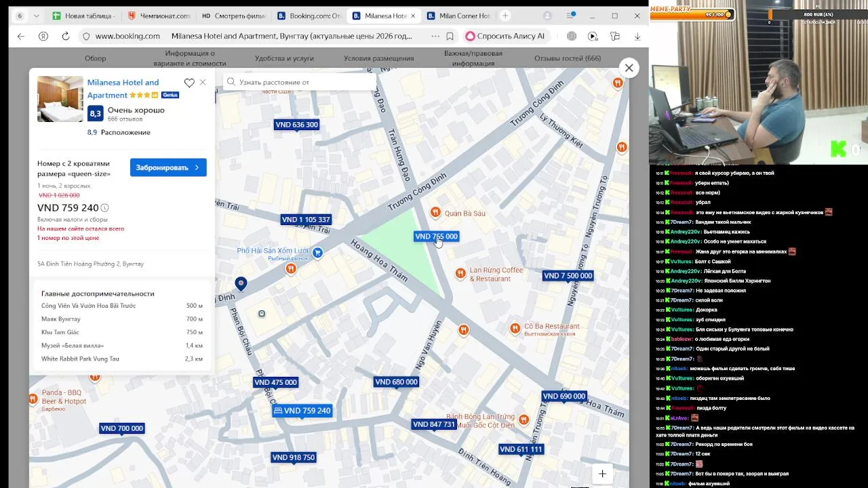Select the VND 7 500 000 price marker
868x488 pixels.
pyautogui.click(x=568, y=276)
